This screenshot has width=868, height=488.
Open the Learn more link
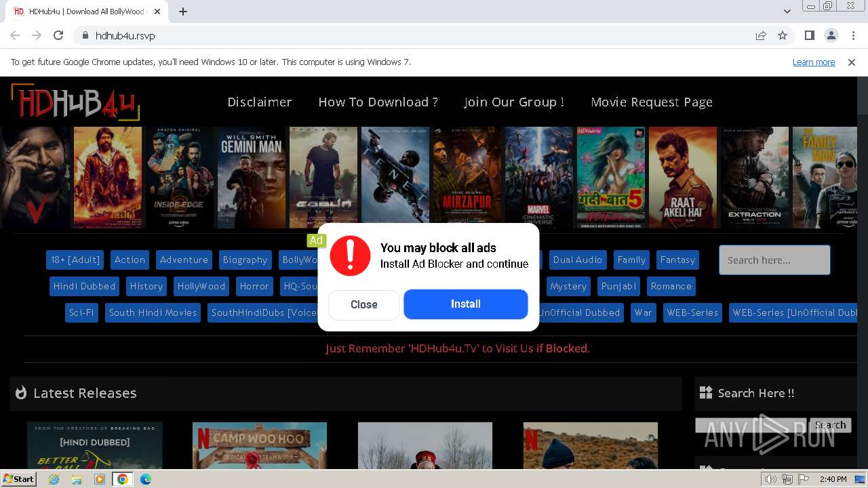pos(814,62)
